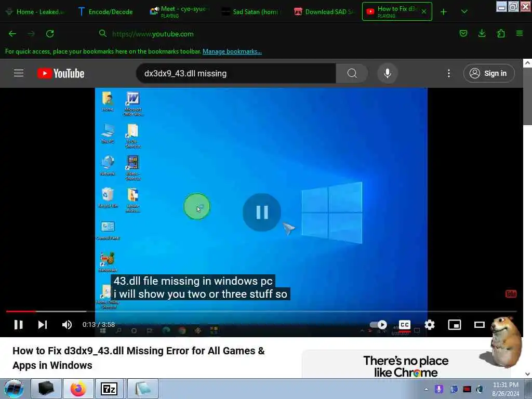Open video settings gear
The height and width of the screenshot is (399, 532).
(430, 325)
